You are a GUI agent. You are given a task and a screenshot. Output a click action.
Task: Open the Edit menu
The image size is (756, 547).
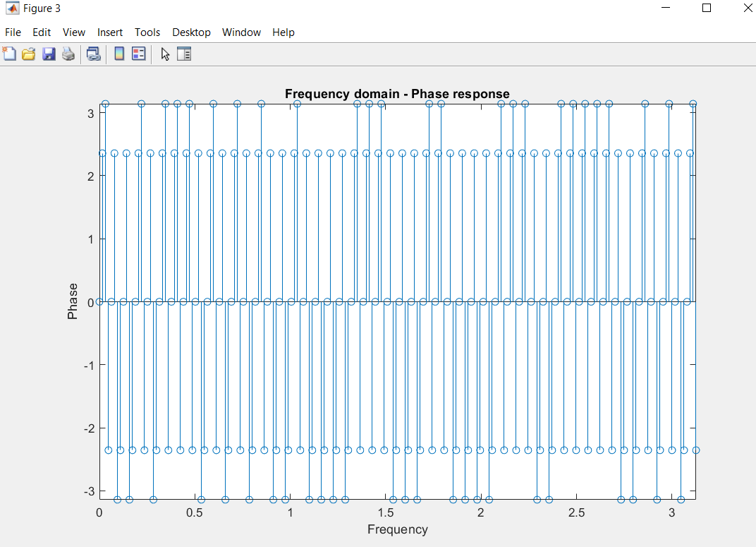[42, 32]
